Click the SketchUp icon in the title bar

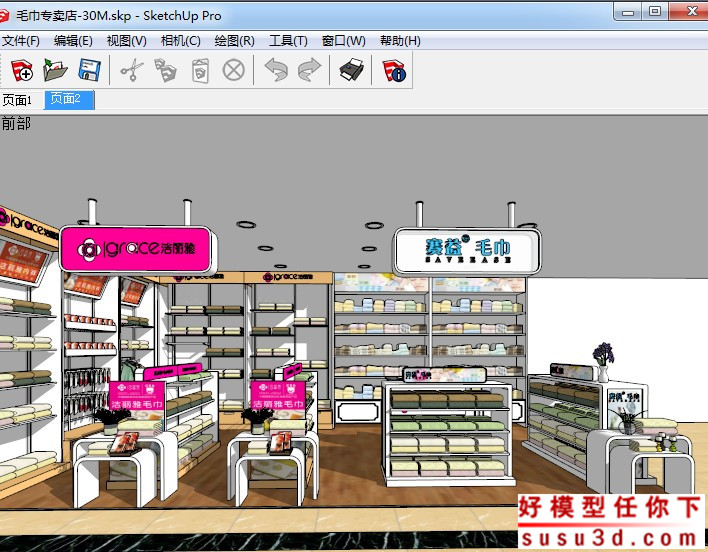point(4,16)
